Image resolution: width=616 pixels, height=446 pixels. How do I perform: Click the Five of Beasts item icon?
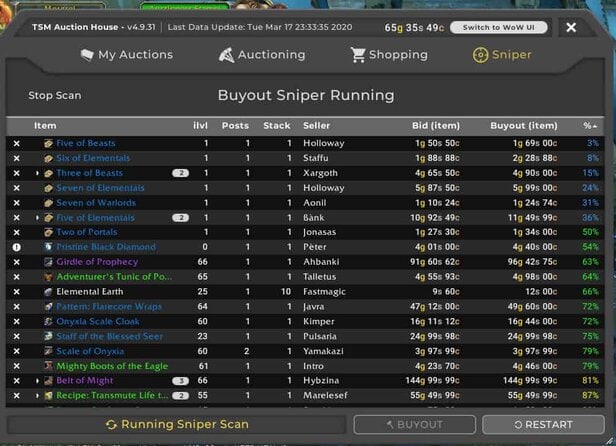click(x=48, y=143)
